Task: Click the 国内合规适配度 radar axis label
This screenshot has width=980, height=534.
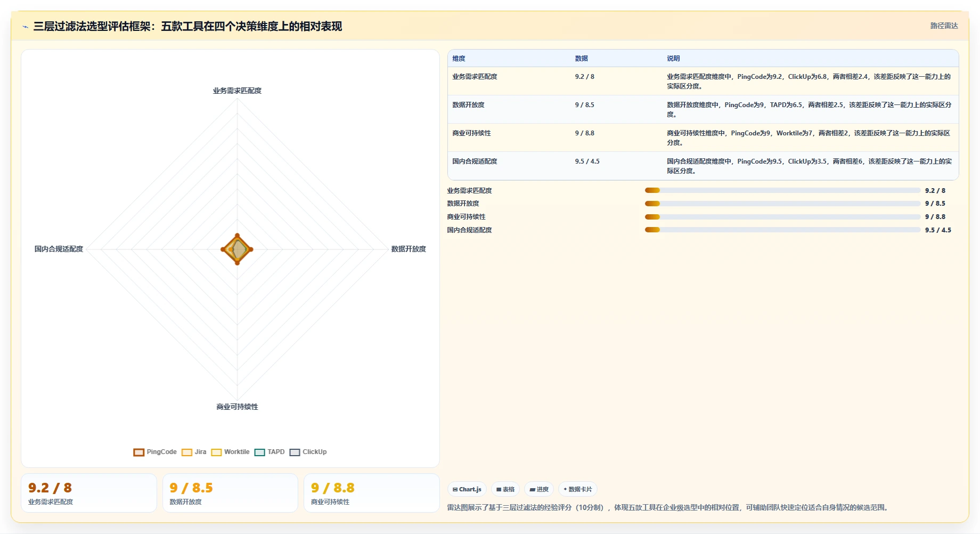Action: tap(59, 249)
